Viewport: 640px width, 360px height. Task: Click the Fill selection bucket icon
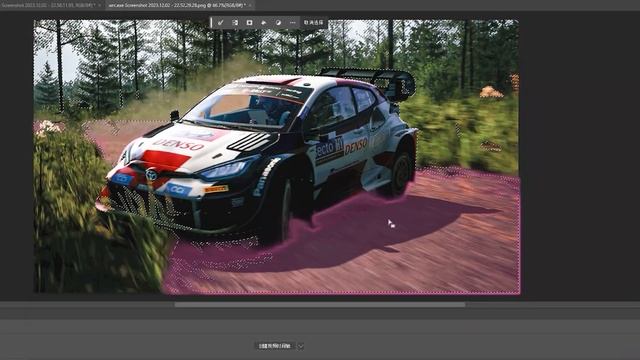click(264, 22)
